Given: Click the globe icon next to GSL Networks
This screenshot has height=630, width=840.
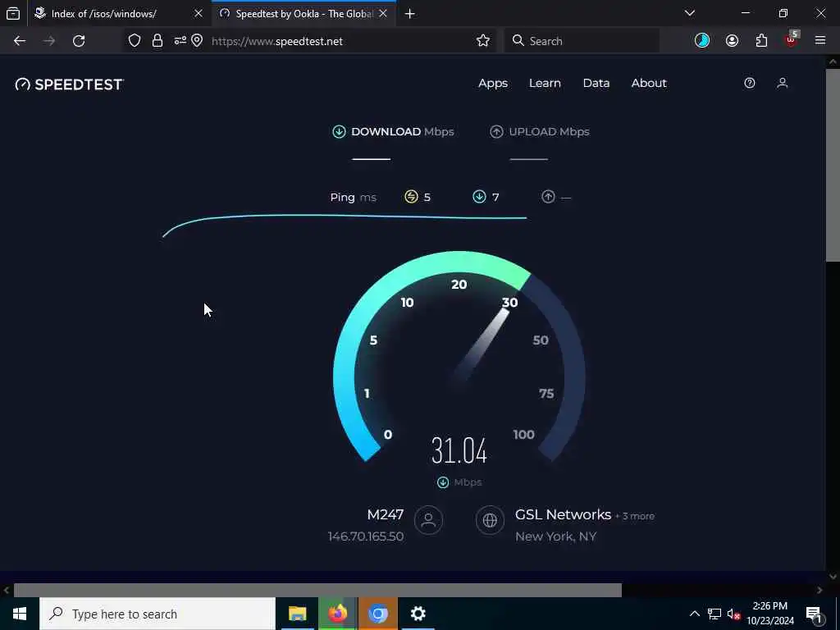Looking at the screenshot, I should [x=490, y=520].
